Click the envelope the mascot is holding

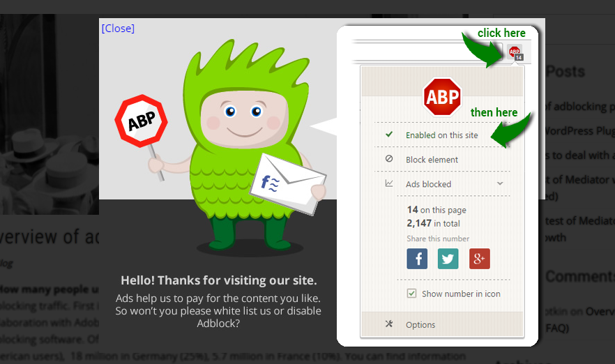(288, 183)
